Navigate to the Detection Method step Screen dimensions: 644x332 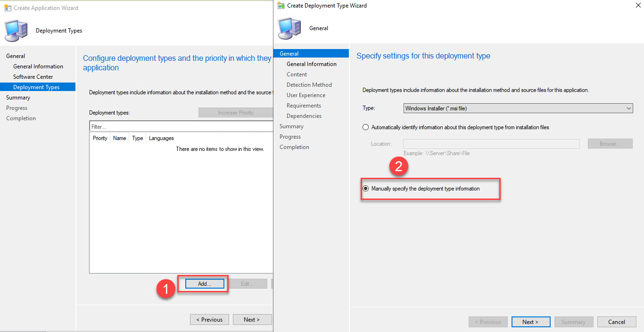tap(309, 84)
